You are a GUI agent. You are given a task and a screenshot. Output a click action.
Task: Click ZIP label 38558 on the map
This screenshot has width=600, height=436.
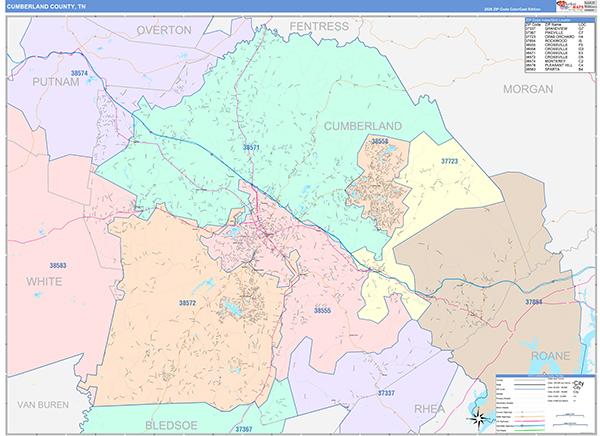click(x=380, y=141)
